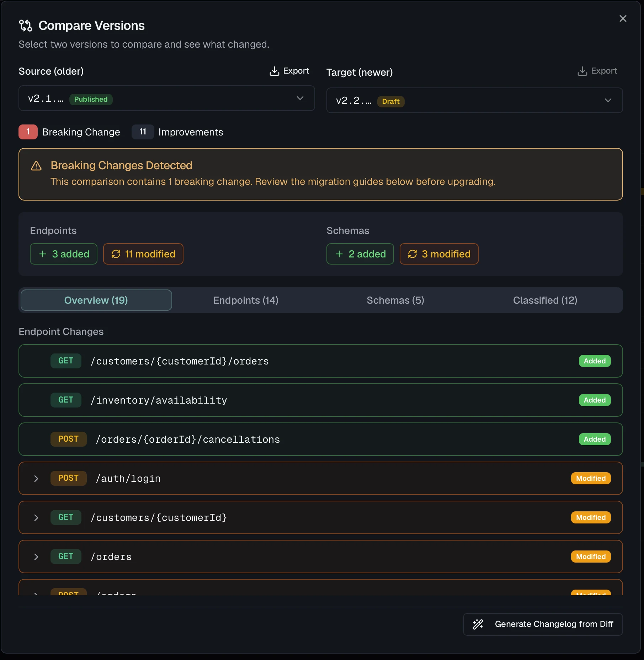Select the 2 added schemas chip
This screenshot has height=660, width=644.
[360, 254]
